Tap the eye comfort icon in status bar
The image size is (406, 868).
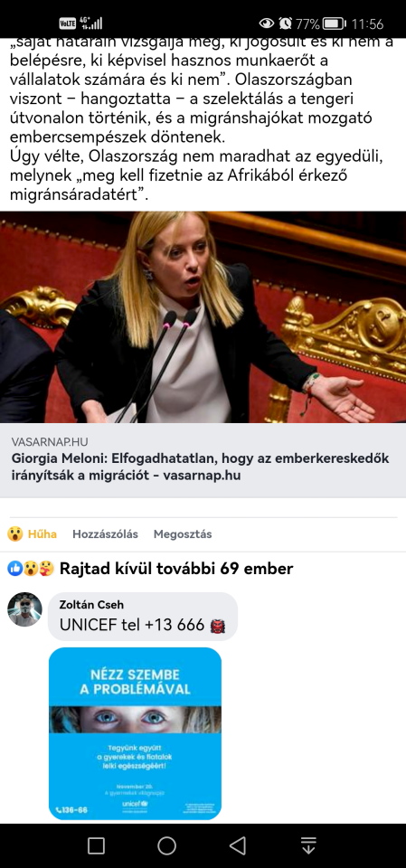click(x=267, y=24)
